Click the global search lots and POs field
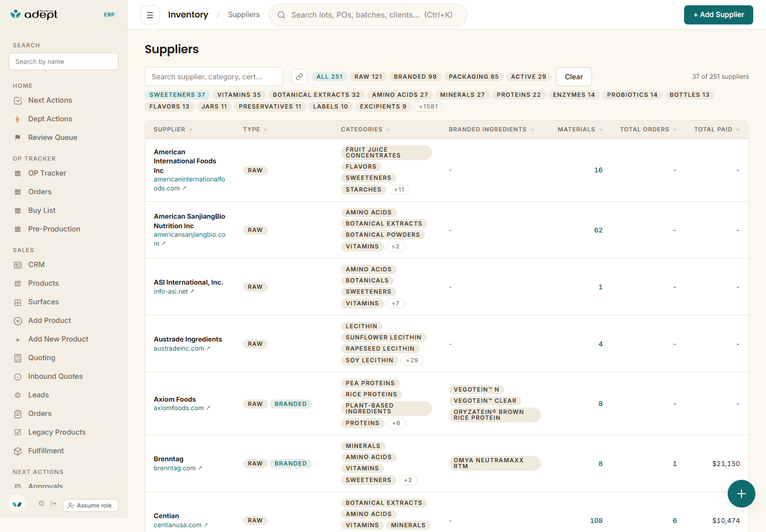766x532 pixels. [x=368, y=15]
